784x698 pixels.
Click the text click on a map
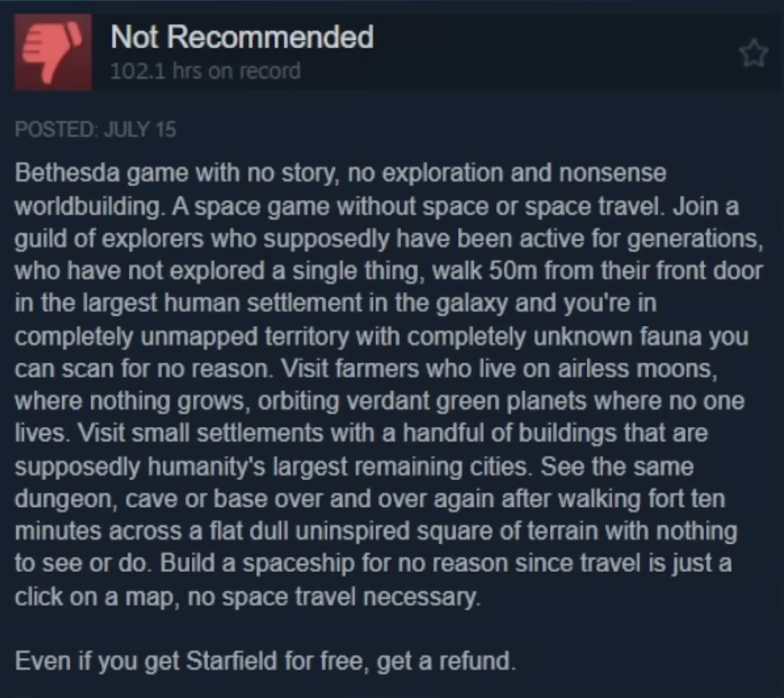93,596
